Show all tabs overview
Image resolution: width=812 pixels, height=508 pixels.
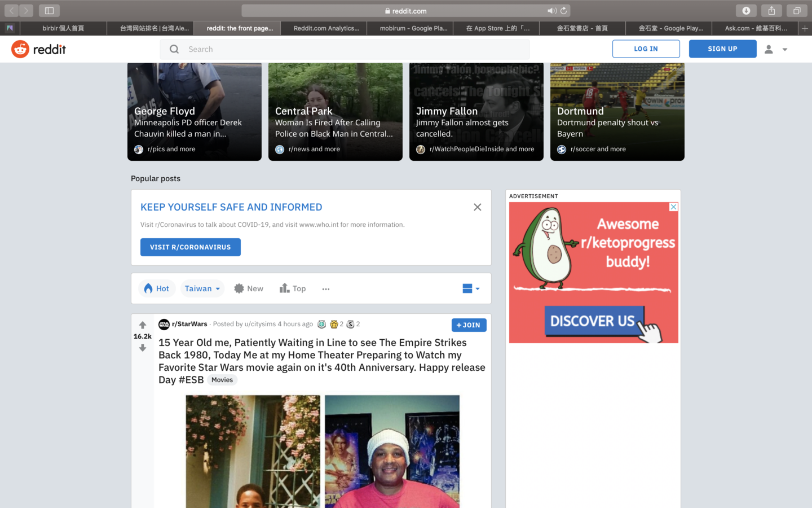pos(797,11)
